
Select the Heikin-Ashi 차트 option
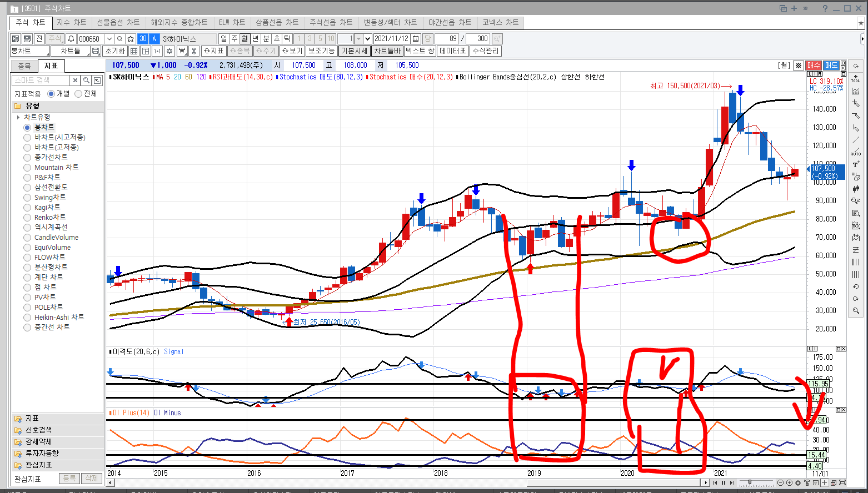pyautogui.click(x=27, y=317)
